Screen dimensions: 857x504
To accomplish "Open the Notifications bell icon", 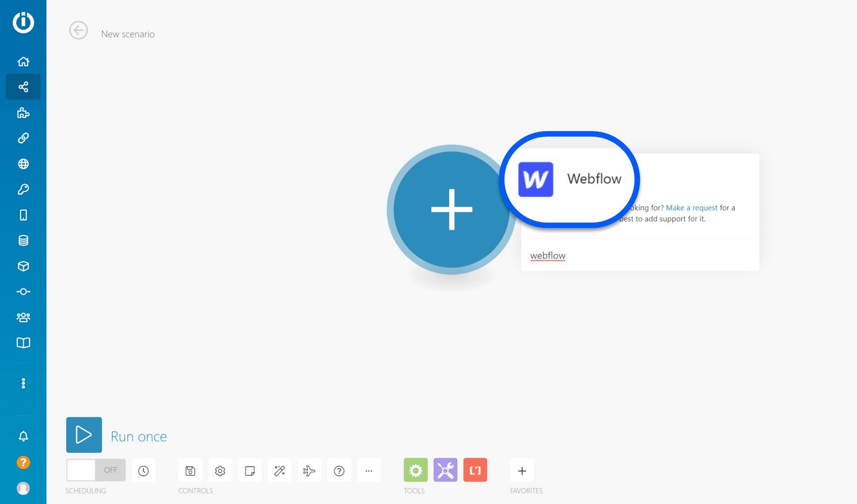I will click(x=23, y=436).
